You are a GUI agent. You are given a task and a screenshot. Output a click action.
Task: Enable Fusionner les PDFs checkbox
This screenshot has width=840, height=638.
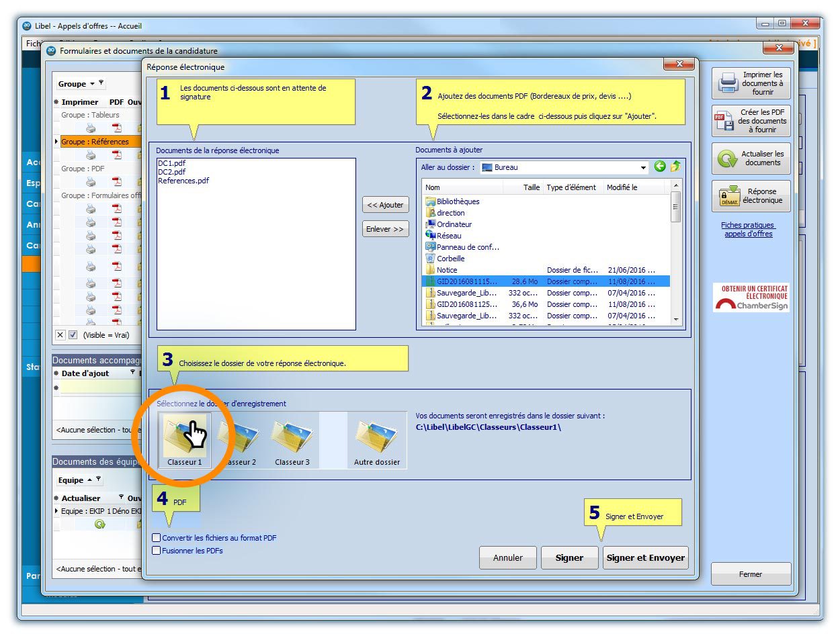[157, 551]
